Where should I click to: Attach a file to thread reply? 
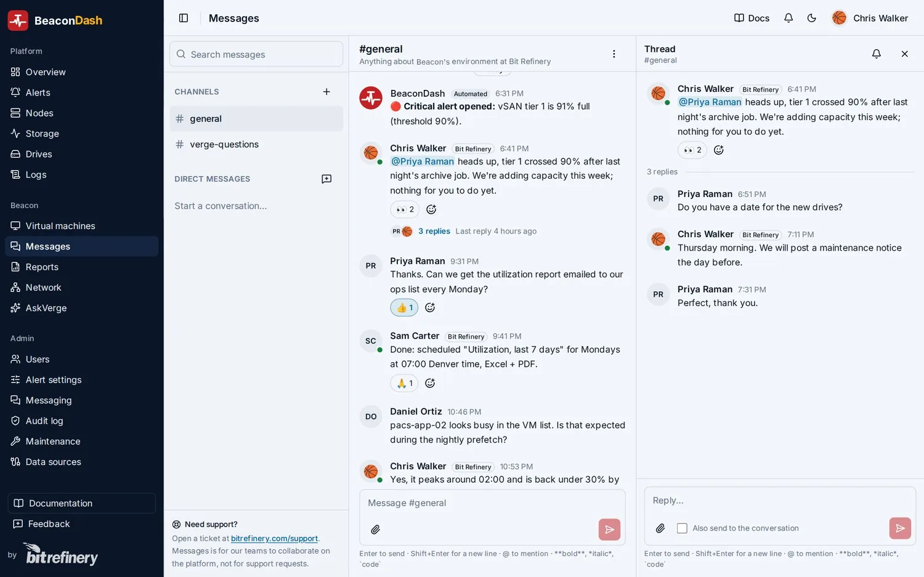660,528
